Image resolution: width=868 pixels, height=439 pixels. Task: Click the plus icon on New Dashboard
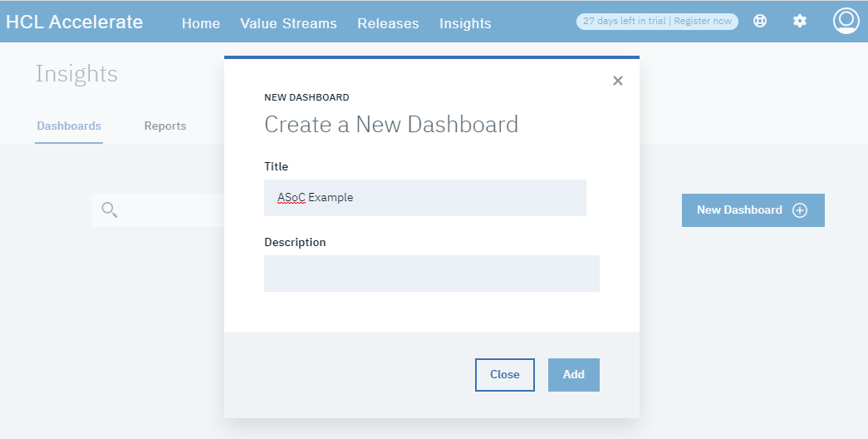[x=800, y=210]
